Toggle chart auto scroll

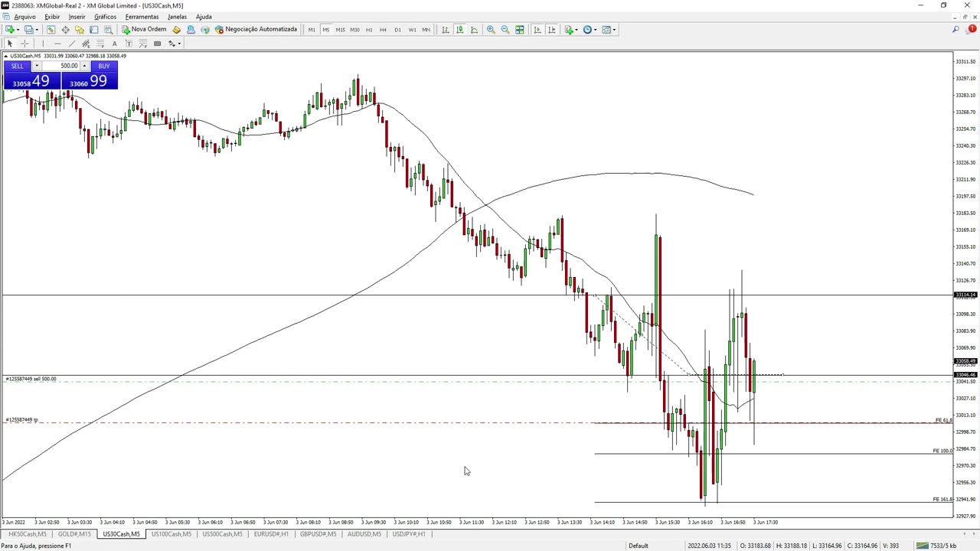(537, 30)
